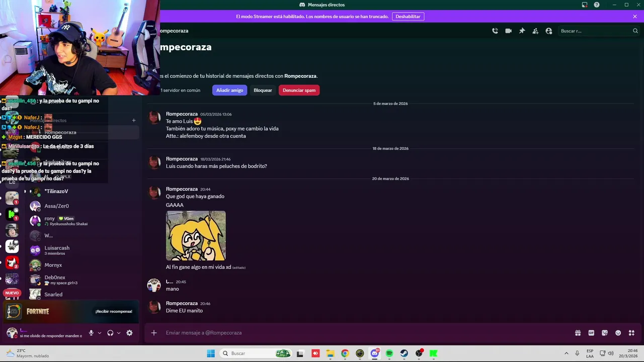Open the red server icon with badge 2

[12, 262]
